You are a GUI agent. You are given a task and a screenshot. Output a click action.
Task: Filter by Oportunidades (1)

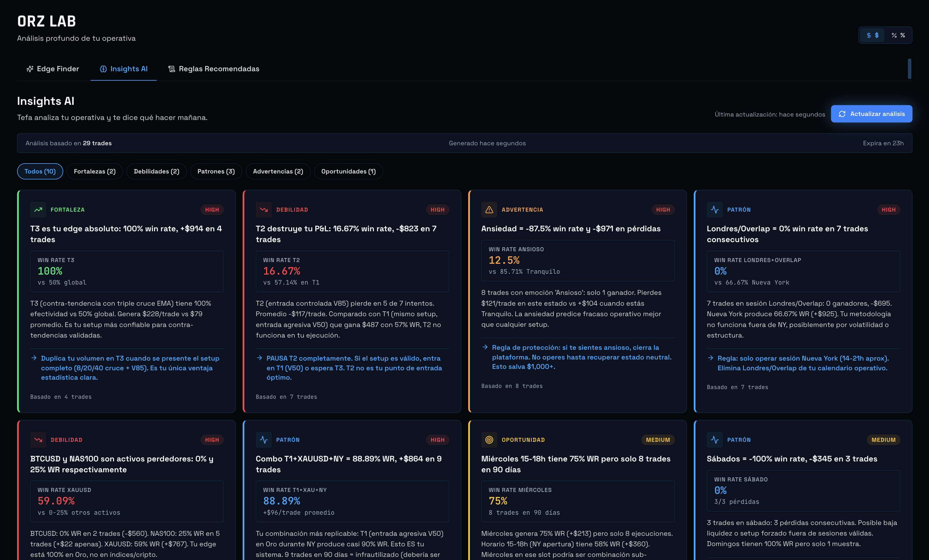click(x=348, y=171)
